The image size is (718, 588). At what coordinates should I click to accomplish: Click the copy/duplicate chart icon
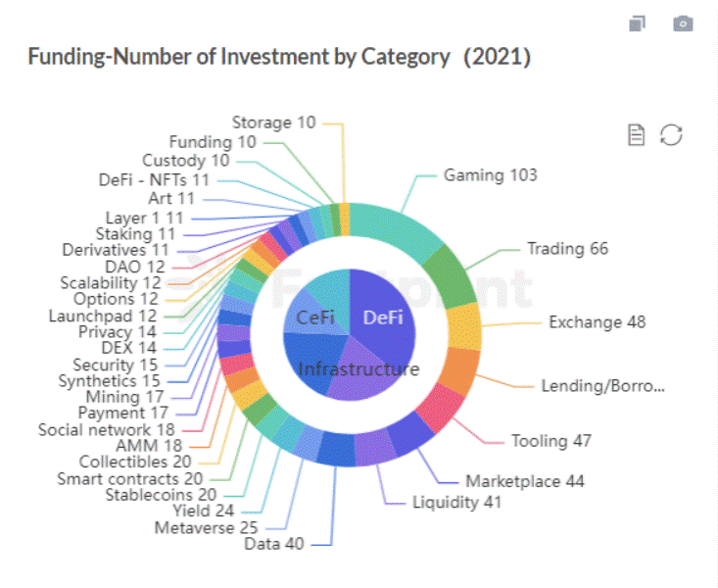638,24
